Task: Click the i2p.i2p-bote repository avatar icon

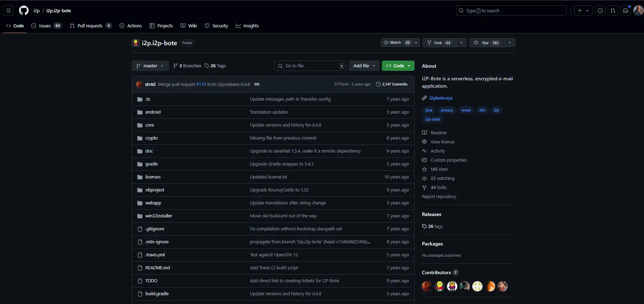Action: pyautogui.click(x=136, y=43)
